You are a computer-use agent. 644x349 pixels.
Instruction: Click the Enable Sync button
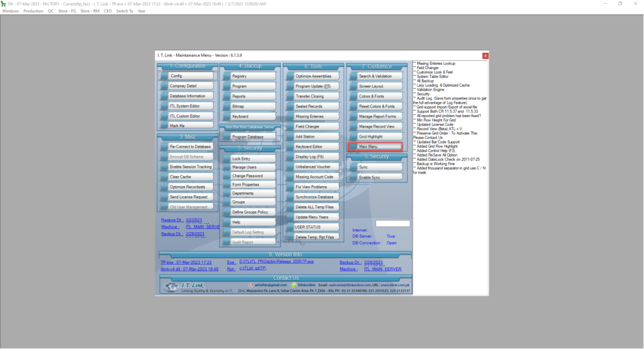(x=375, y=177)
